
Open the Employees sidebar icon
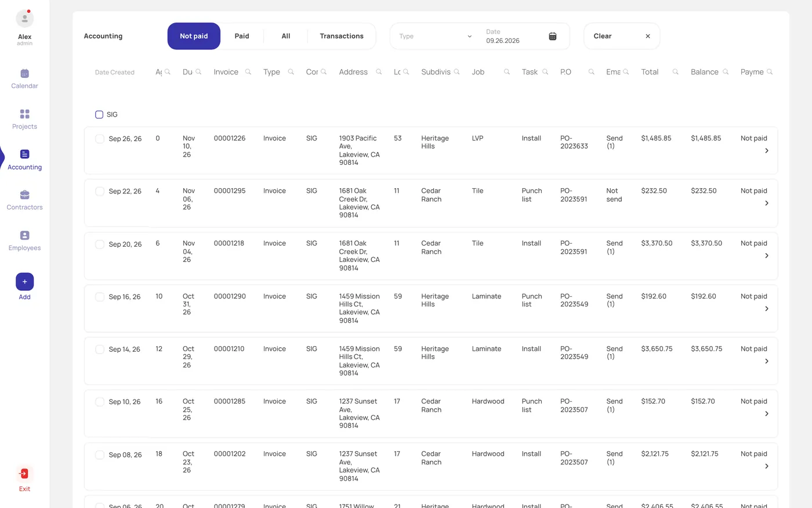pyautogui.click(x=24, y=235)
